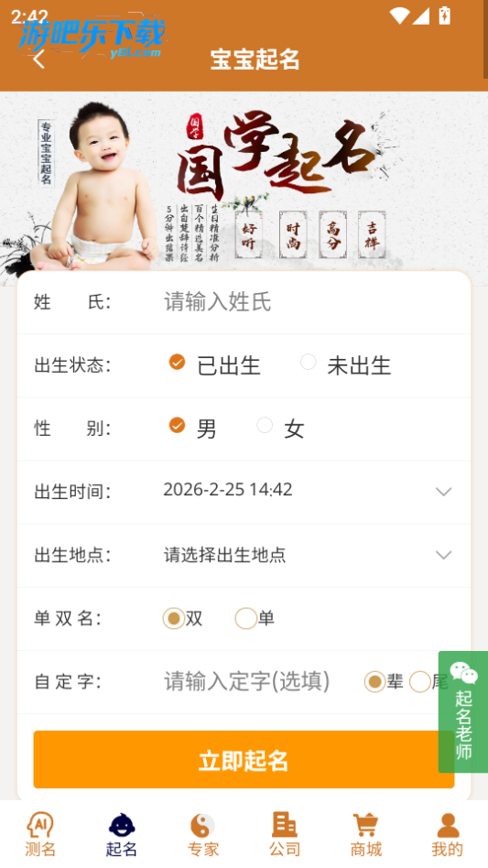Open the shopping cart 商城 icon
The height and width of the screenshot is (868, 488).
tap(365, 825)
